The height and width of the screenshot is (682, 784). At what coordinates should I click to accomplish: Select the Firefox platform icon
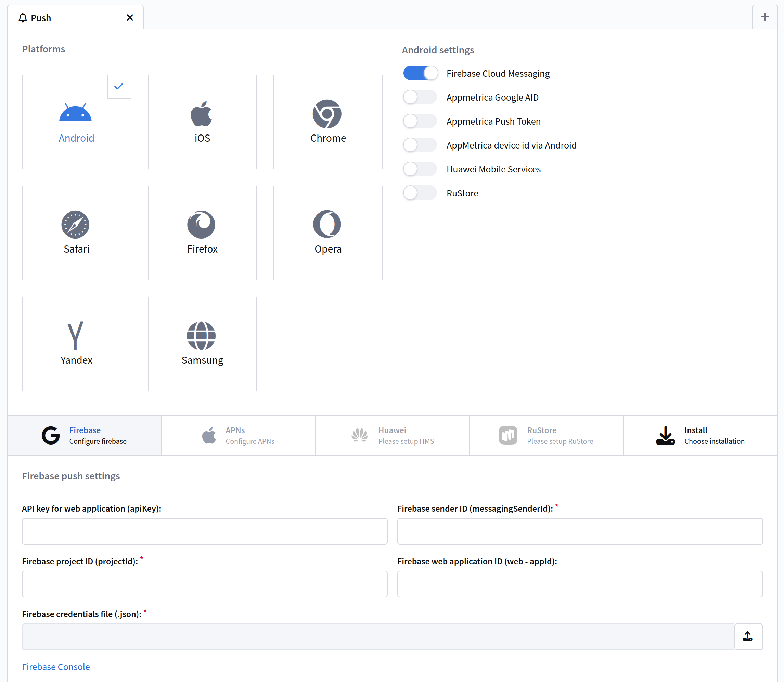pyautogui.click(x=201, y=224)
